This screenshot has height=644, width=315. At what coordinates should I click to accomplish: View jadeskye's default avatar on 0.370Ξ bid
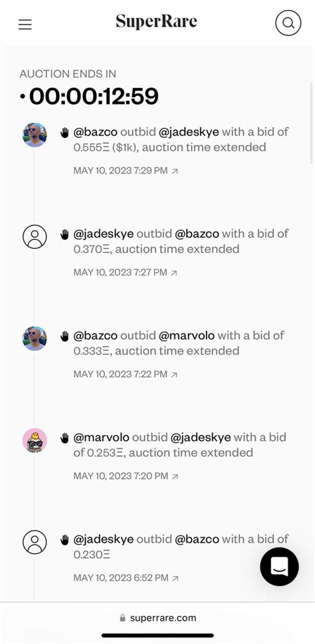(35, 237)
